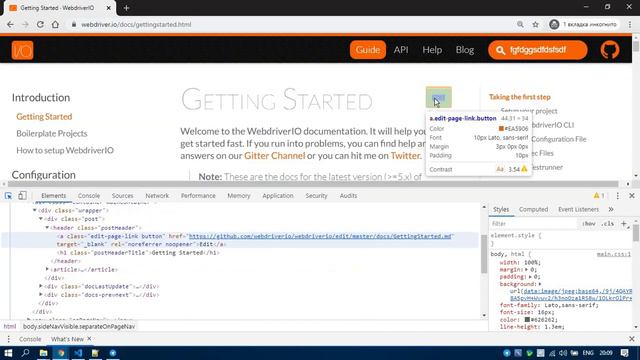Open the DevTools customize three-dot menu
640x360 pixels.
pos(618,196)
